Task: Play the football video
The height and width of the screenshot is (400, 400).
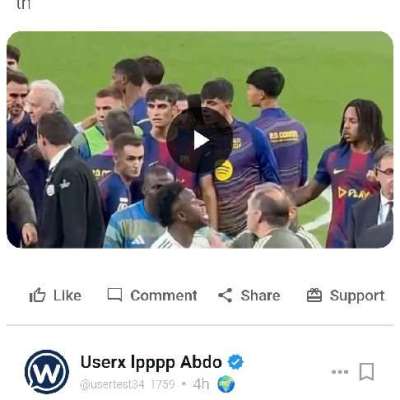Action: click(x=200, y=140)
